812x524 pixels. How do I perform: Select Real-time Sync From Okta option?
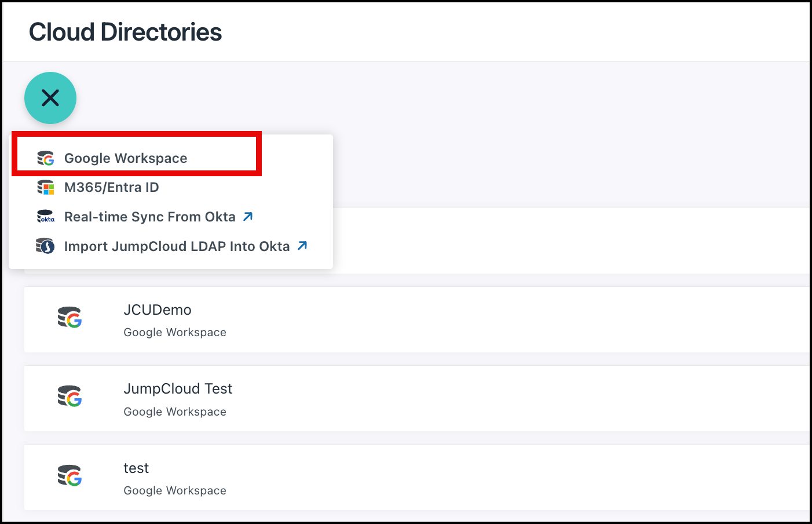(x=149, y=216)
